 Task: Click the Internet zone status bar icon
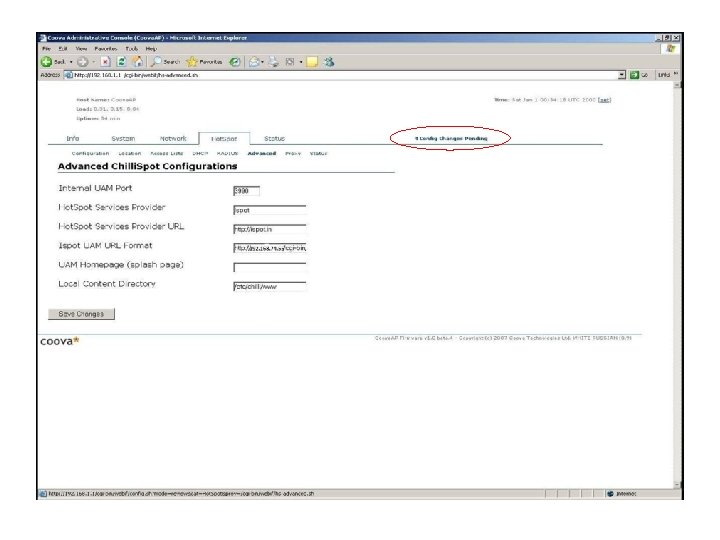tap(610, 494)
